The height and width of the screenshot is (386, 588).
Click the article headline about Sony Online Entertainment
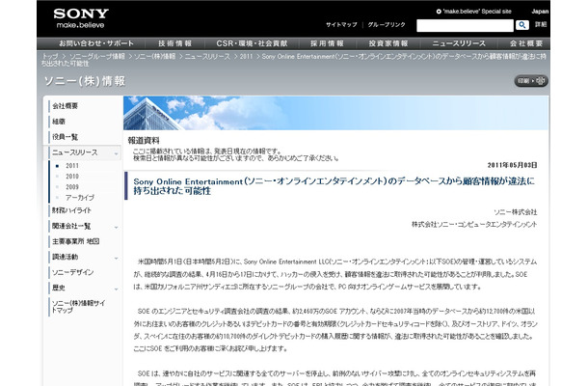pos(334,186)
